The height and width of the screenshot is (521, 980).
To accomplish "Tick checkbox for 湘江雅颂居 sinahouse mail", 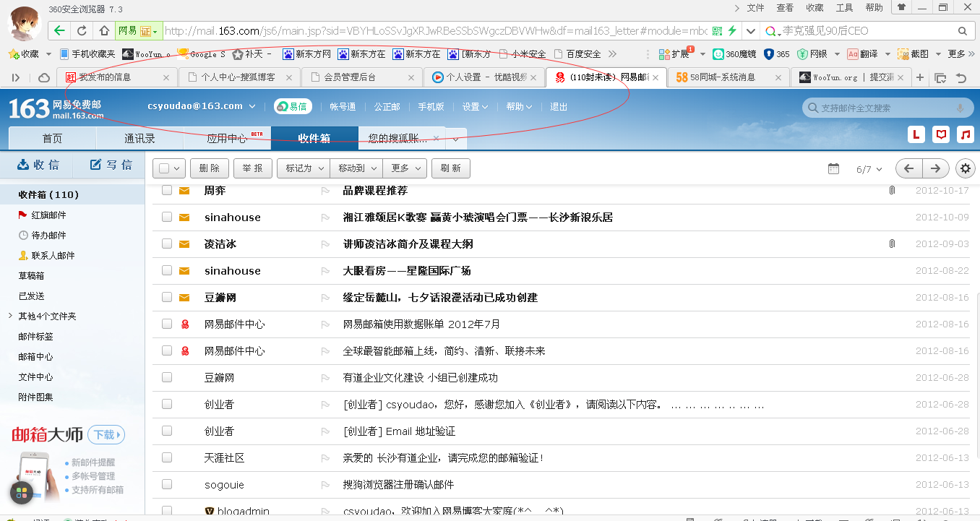I will click(167, 217).
